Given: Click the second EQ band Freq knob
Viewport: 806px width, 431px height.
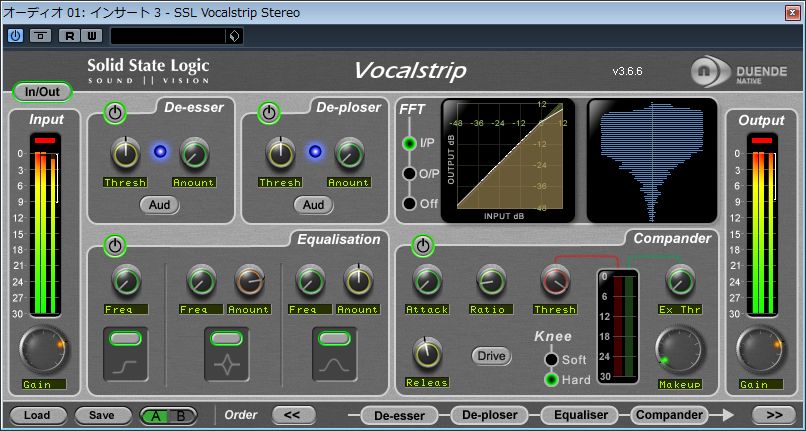Looking at the screenshot, I should (202, 280).
